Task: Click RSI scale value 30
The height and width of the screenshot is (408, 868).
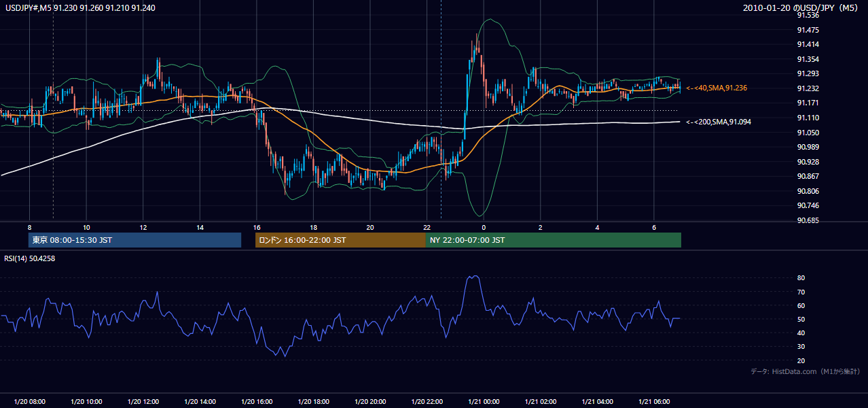Action: [801, 347]
